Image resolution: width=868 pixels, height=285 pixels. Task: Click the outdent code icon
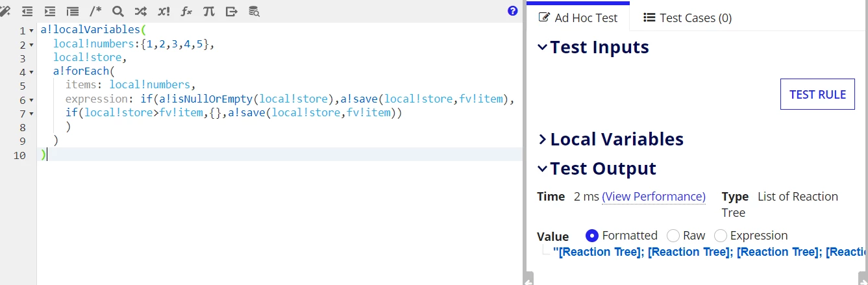point(27,11)
